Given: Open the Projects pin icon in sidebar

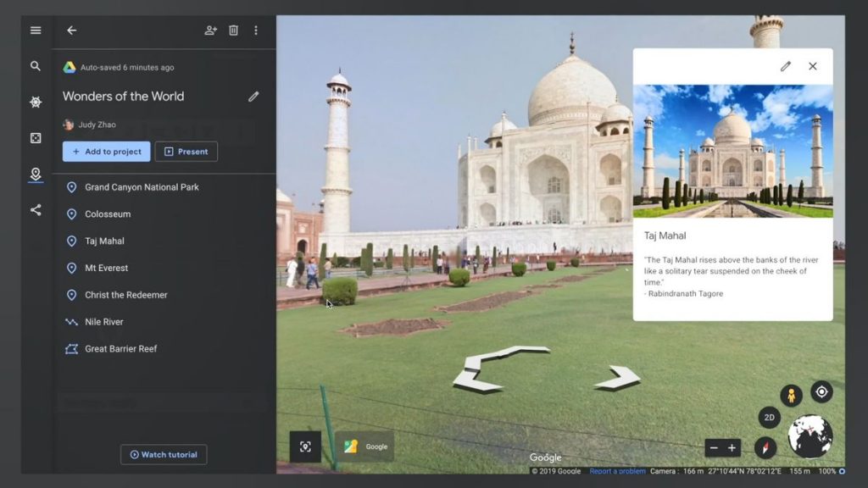Looking at the screenshot, I should pyautogui.click(x=36, y=175).
